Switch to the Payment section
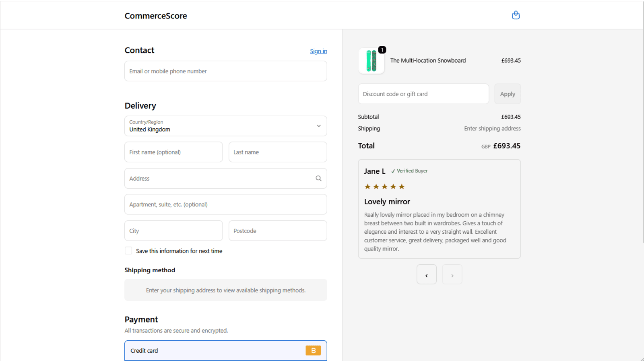 click(141, 319)
